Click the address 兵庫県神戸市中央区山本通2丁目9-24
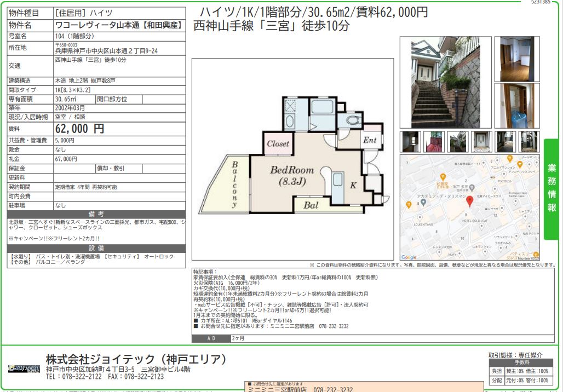 [107, 51]
